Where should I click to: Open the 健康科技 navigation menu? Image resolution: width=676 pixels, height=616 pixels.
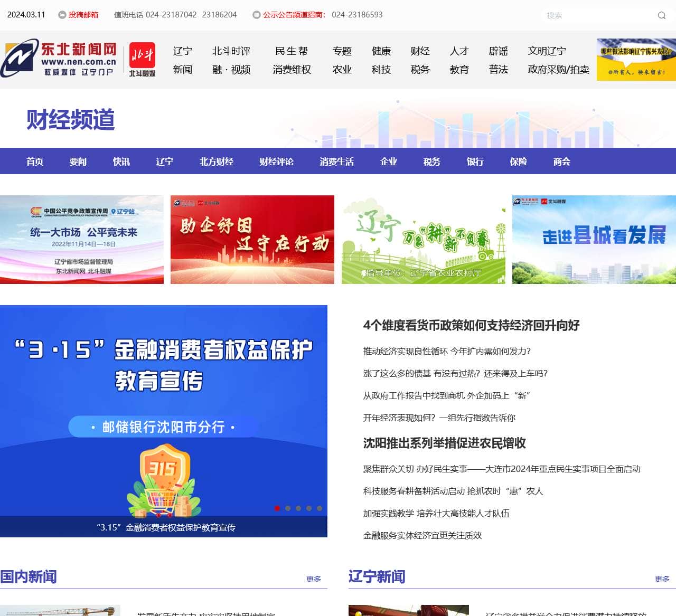(381, 60)
